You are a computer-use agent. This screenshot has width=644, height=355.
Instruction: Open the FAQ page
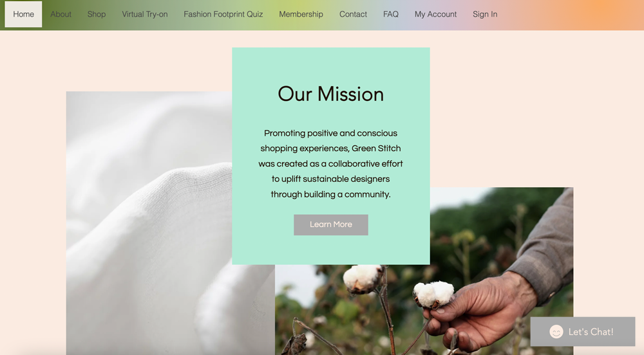pyautogui.click(x=391, y=14)
